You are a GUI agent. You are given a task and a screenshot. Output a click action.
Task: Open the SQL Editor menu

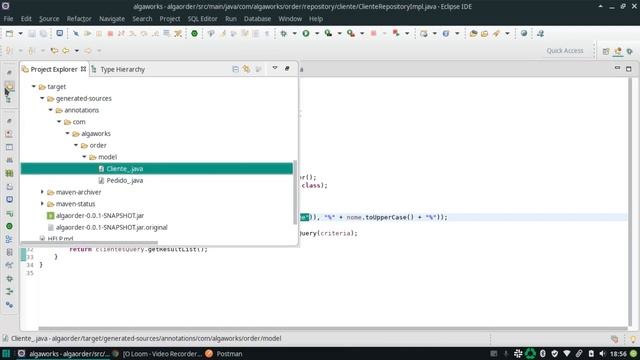click(x=202, y=19)
